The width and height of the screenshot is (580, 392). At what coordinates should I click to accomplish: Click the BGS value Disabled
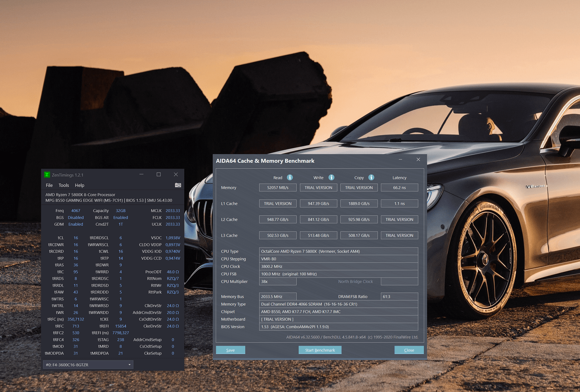(76, 218)
